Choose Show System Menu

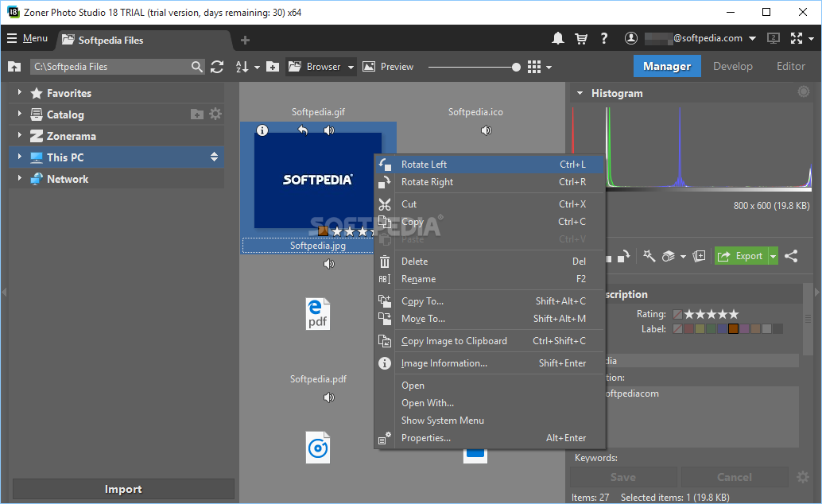click(490, 420)
